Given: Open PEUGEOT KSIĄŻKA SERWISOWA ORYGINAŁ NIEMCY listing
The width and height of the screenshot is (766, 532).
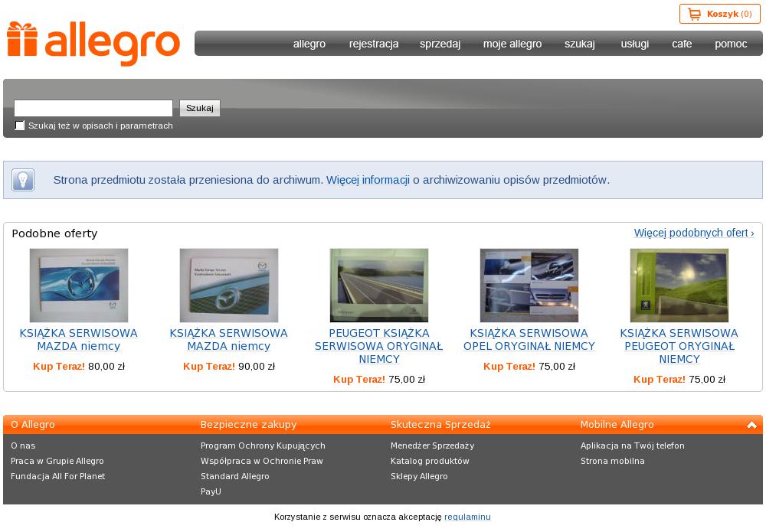Looking at the screenshot, I should click(379, 346).
